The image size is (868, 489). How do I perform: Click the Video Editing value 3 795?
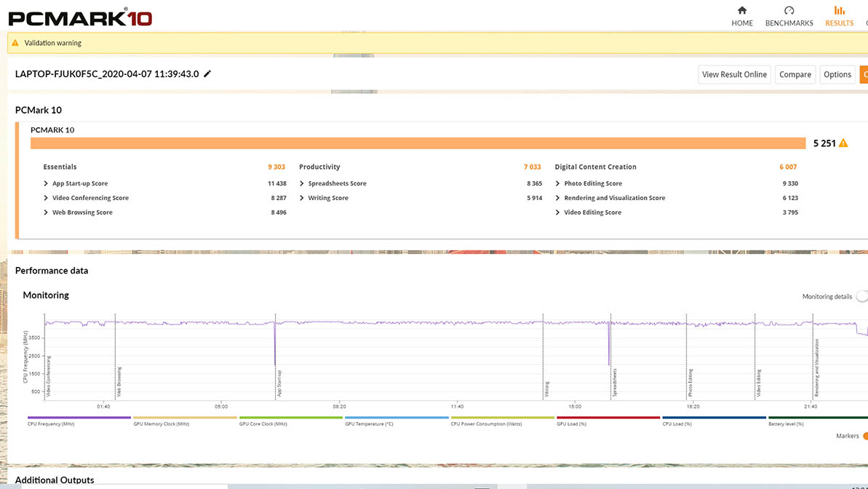(x=790, y=212)
